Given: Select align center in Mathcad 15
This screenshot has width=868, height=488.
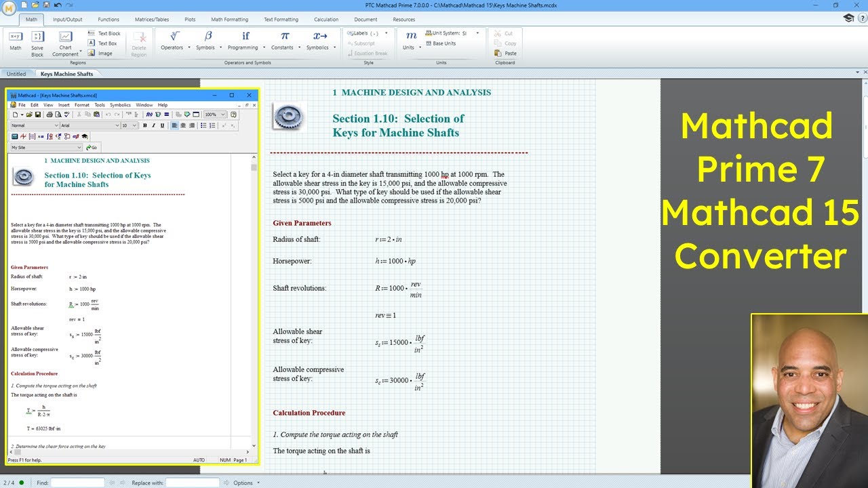Looking at the screenshot, I should tap(183, 125).
